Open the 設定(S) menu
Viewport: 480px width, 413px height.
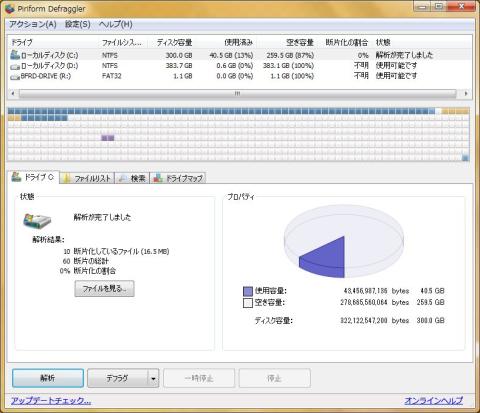[78, 24]
